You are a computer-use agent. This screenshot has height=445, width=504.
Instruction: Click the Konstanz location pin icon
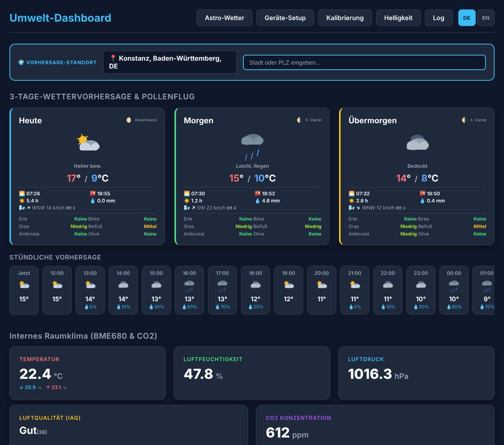tap(113, 58)
